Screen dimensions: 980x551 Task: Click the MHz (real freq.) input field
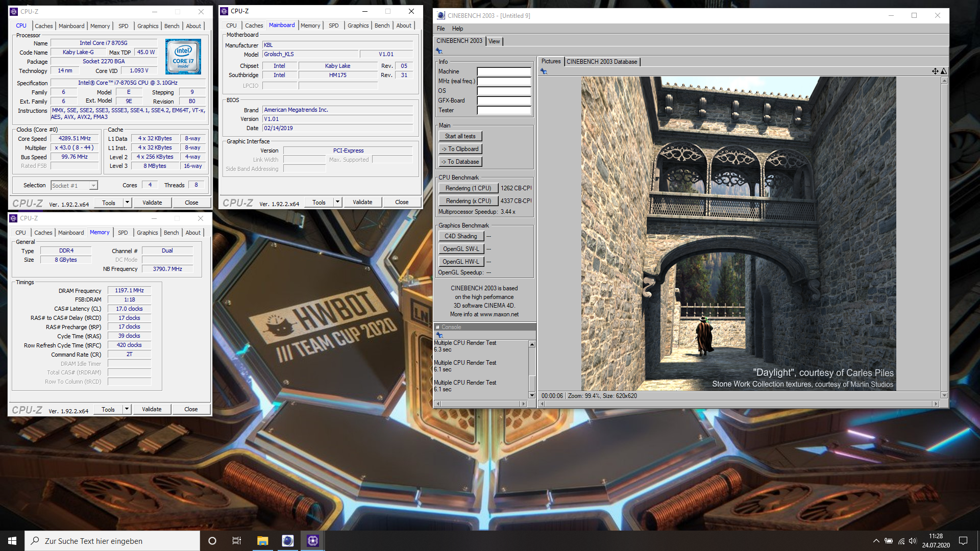tap(504, 81)
